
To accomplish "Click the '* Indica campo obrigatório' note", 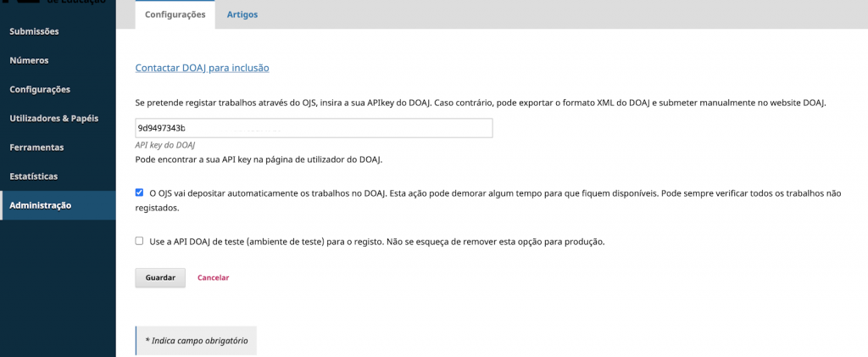I will point(197,340).
